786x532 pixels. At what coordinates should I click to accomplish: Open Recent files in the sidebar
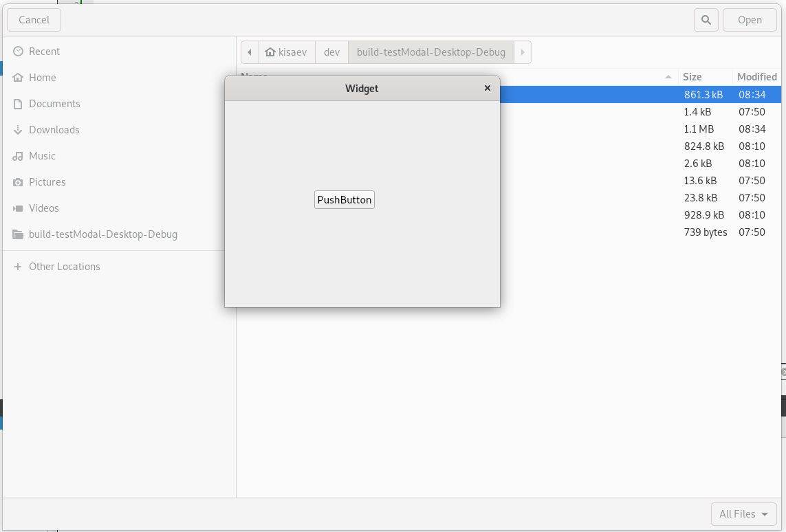click(44, 52)
